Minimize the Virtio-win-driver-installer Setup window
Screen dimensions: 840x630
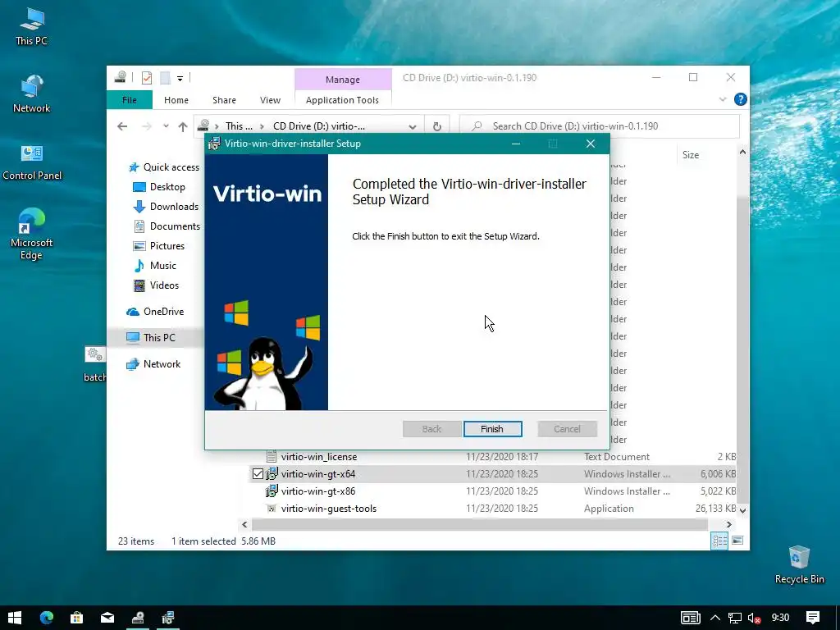pos(516,144)
